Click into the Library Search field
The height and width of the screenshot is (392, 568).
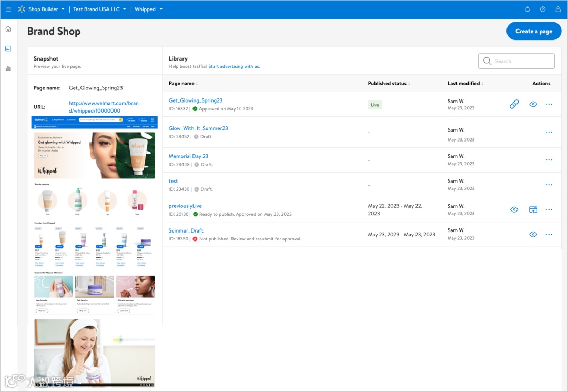pyautogui.click(x=516, y=61)
